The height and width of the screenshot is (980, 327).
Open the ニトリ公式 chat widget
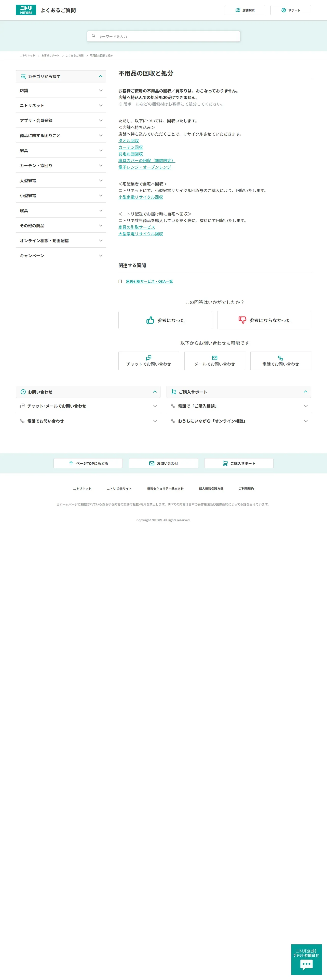click(x=306, y=959)
